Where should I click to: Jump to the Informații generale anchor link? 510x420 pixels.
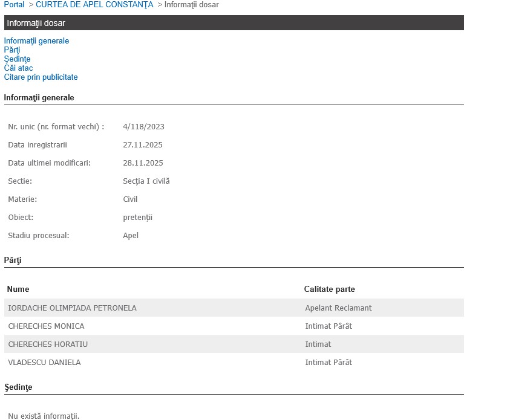tap(36, 41)
